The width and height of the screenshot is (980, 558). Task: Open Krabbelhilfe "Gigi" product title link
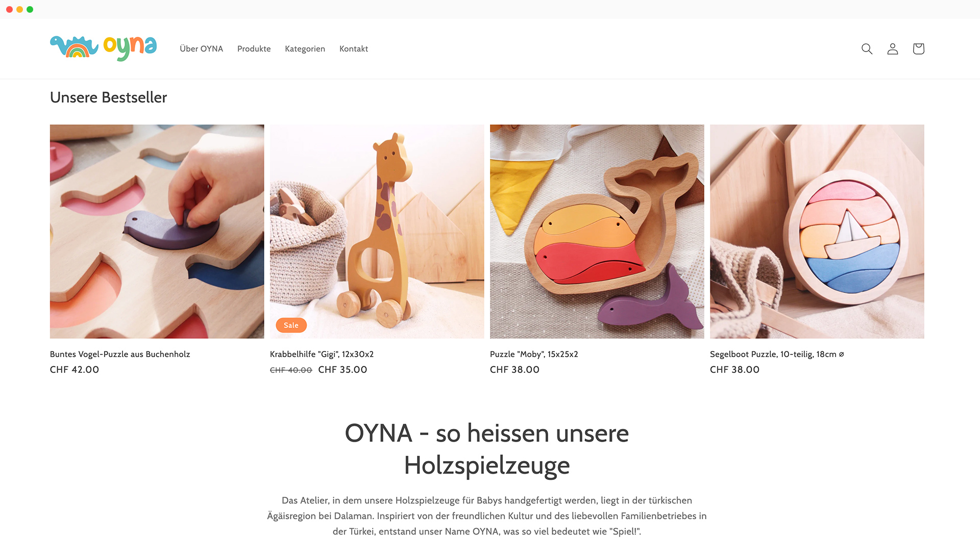322,354
